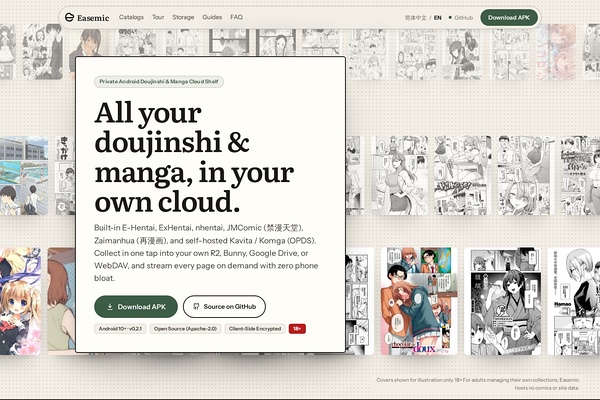Open the FAQ nav item

(x=236, y=17)
